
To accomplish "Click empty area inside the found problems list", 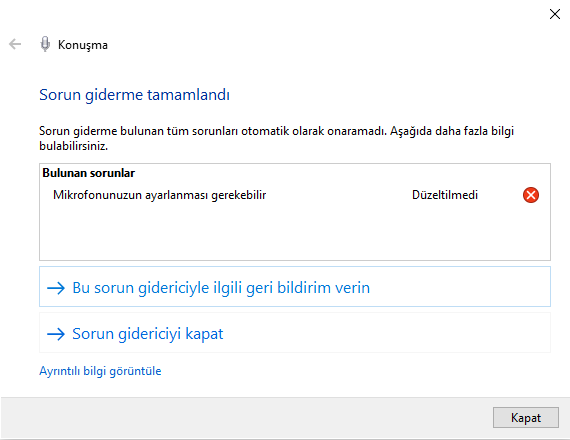I will 295,233.
